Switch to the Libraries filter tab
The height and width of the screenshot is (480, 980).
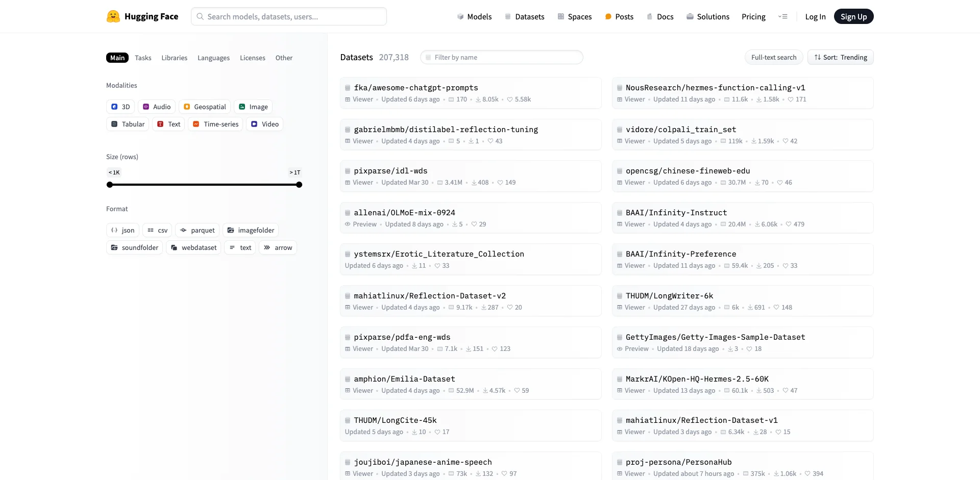(x=175, y=58)
